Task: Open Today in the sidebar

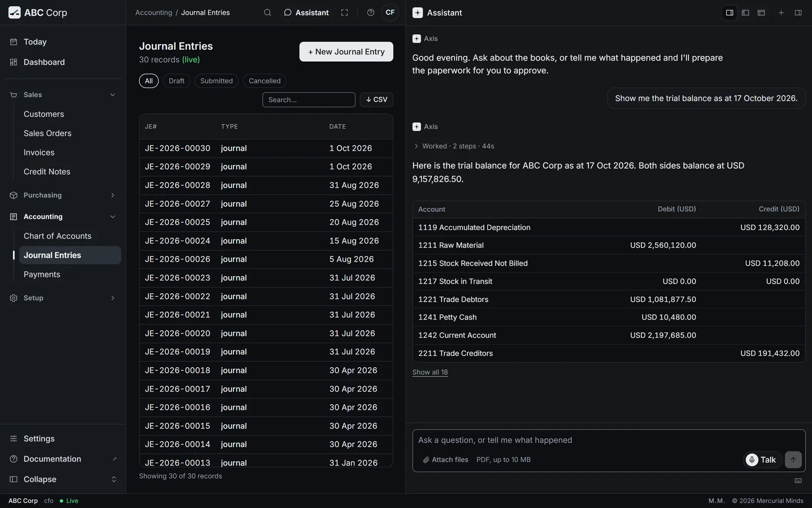Action: click(63, 42)
